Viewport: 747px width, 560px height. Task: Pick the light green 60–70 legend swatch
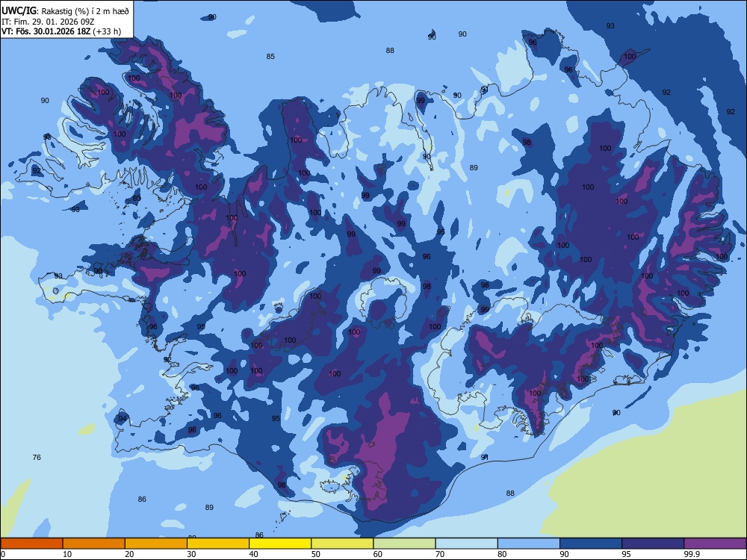pyautogui.click(x=404, y=544)
